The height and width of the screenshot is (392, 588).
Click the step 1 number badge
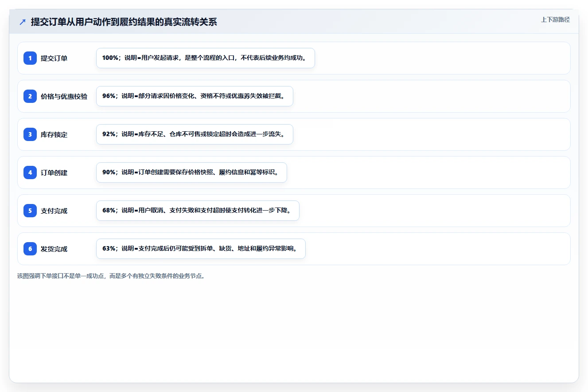click(30, 58)
